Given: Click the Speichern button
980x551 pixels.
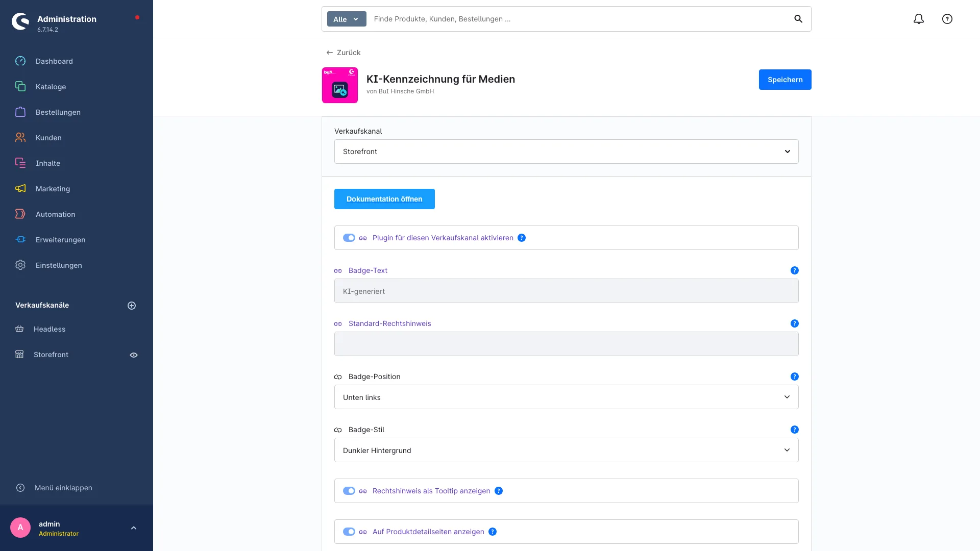Looking at the screenshot, I should (785, 80).
